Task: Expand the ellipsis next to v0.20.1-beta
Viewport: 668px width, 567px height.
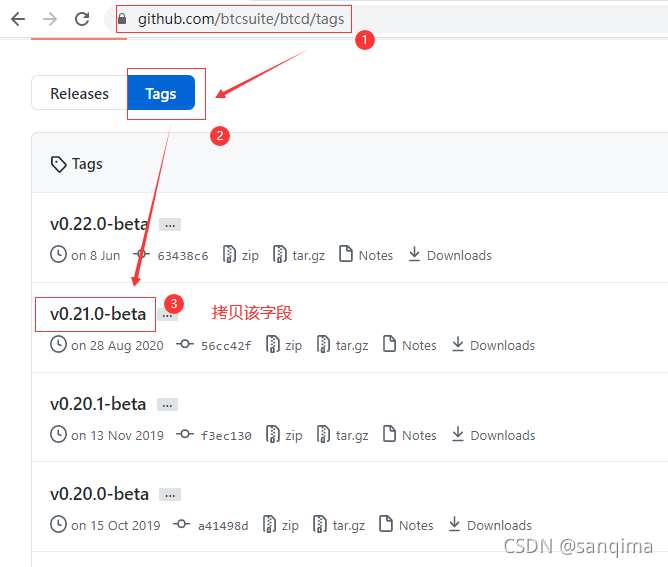Action: point(167,405)
